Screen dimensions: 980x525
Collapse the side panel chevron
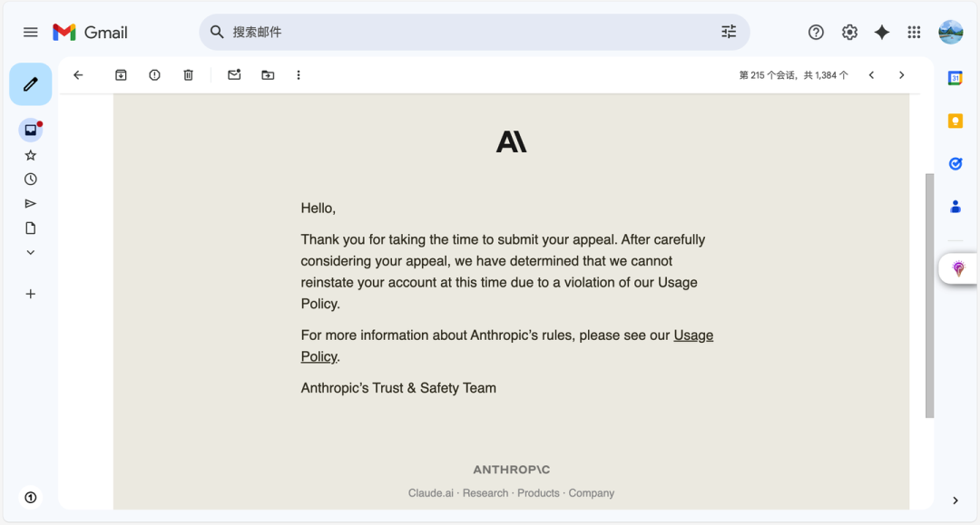[955, 500]
